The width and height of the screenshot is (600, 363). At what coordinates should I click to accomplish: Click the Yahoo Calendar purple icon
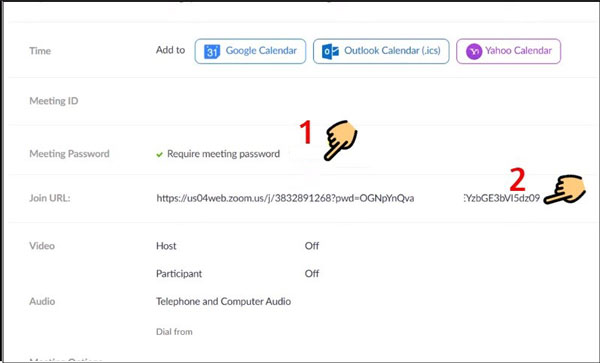[x=474, y=51]
